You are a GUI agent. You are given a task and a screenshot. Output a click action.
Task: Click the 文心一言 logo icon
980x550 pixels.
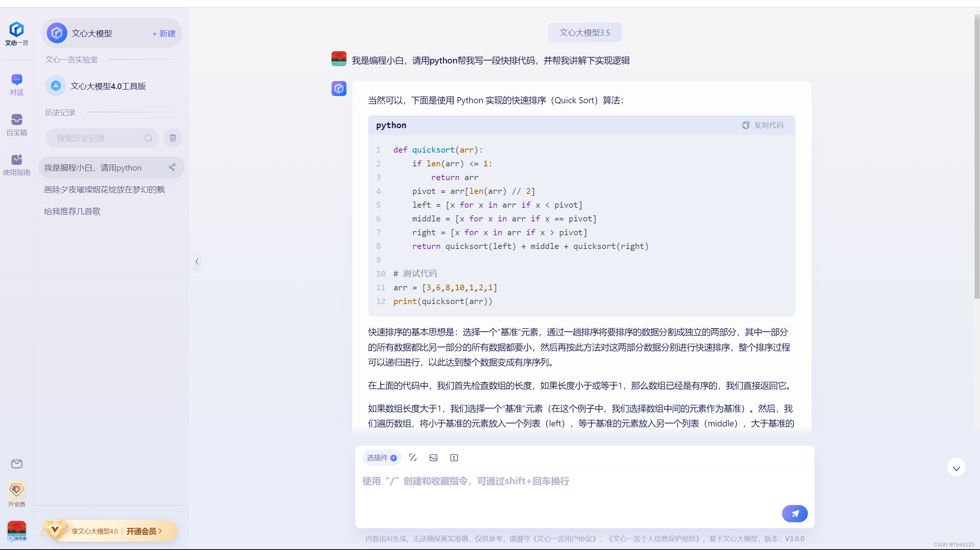[17, 34]
